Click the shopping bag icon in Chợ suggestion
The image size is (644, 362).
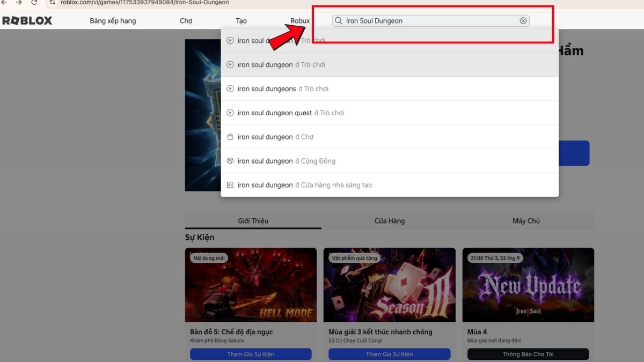tap(230, 137)
